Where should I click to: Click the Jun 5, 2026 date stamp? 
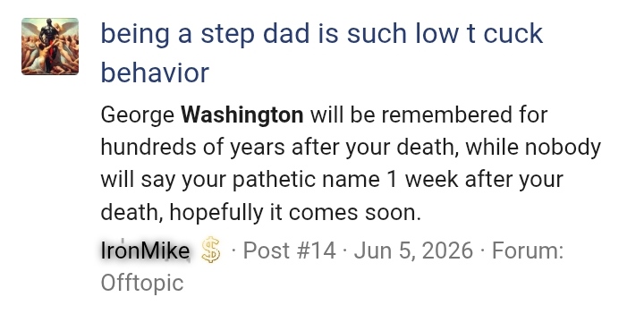[413, 250]
